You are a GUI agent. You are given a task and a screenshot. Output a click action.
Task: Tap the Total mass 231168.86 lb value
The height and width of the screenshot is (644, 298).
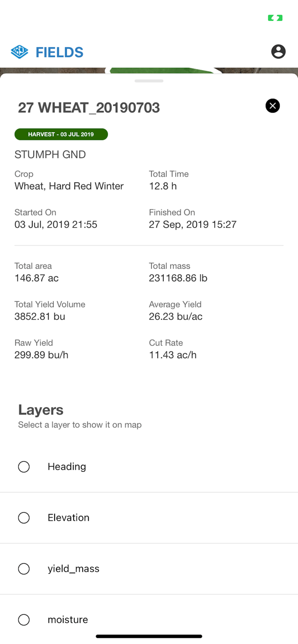click(x=178, y=278)
